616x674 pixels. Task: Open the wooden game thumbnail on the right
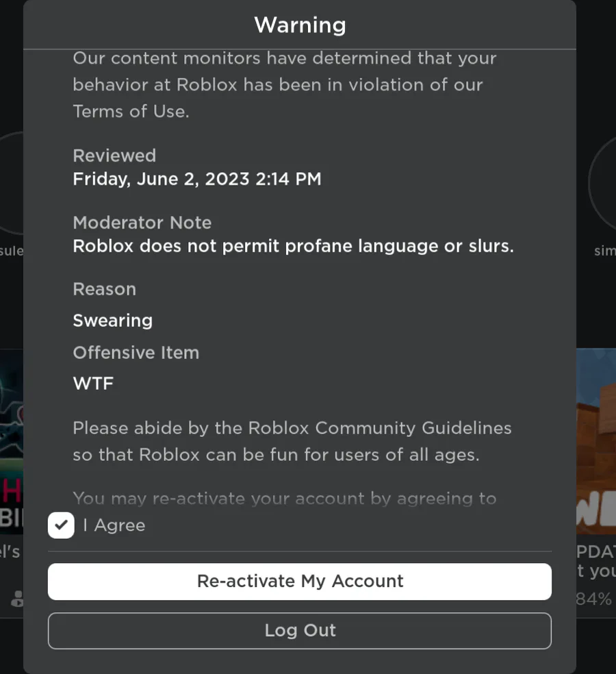(595, 438)
